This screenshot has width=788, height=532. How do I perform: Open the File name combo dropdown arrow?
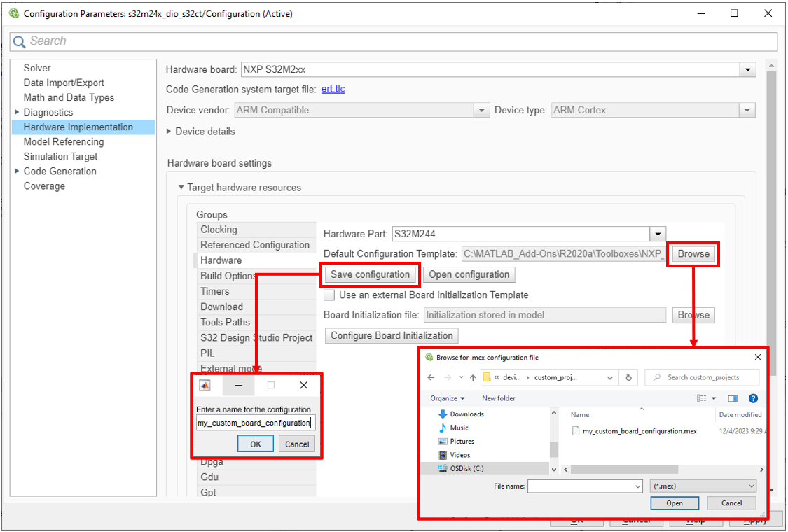[x=637, y=486]
